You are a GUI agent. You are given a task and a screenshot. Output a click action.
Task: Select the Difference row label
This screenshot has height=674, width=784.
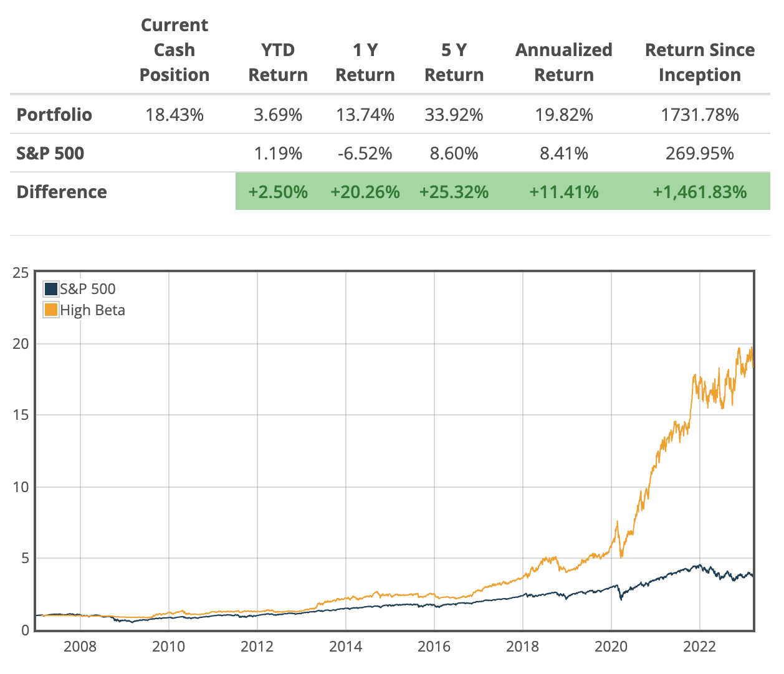(x=62, y=192)
